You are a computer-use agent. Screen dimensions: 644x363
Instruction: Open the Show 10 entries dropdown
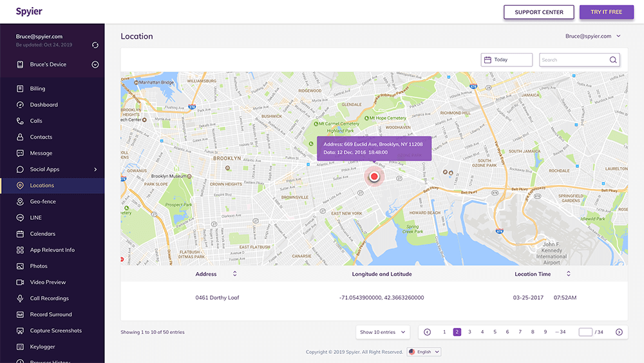point(383,332)
